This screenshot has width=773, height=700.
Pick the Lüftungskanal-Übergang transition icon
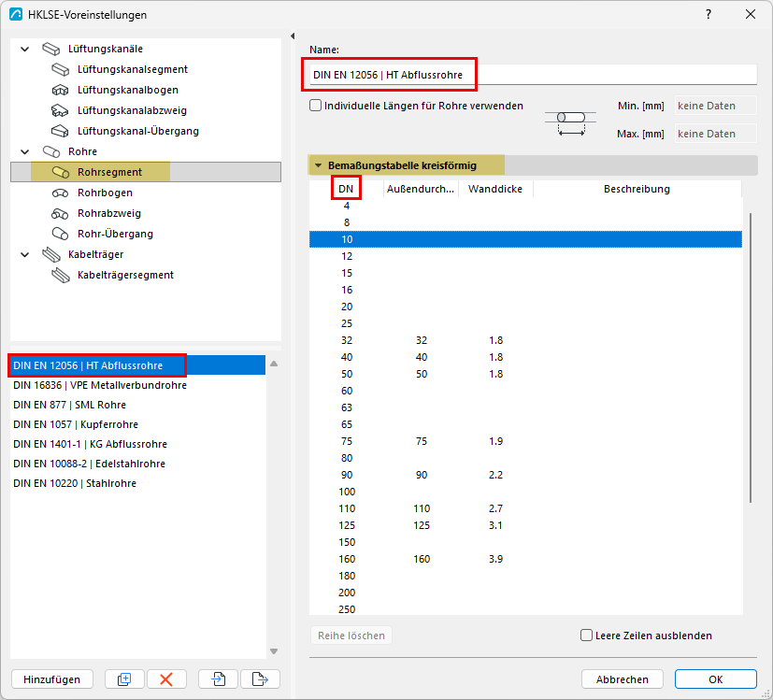[x=60, y=131]
